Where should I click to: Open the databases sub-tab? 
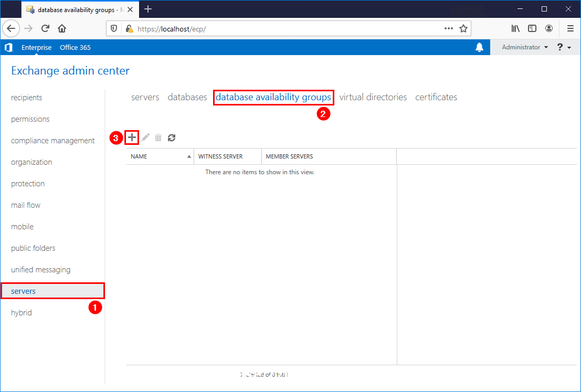click(x=187, y=97)
